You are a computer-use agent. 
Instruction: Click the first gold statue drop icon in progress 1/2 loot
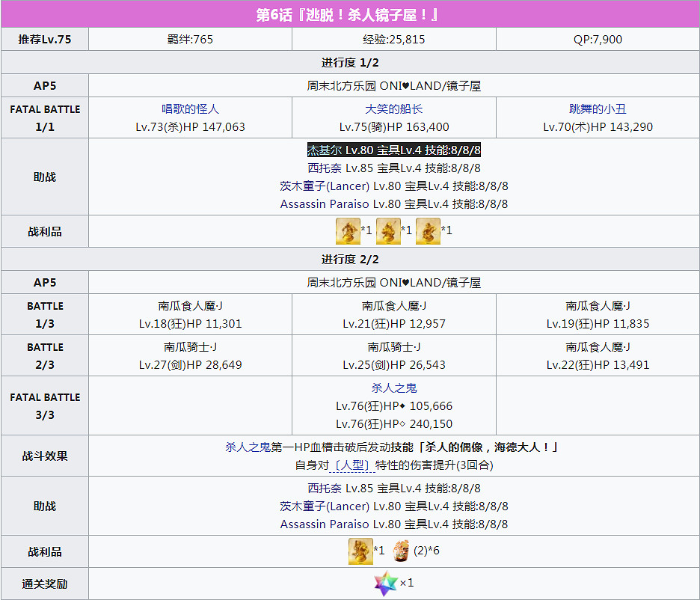pos(346,230)
